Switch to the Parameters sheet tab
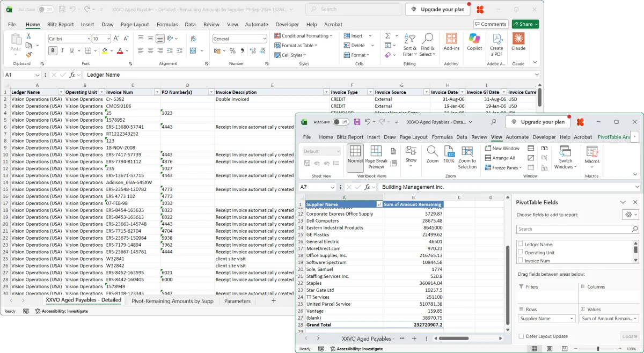644x353 pixels. point(237,301)
